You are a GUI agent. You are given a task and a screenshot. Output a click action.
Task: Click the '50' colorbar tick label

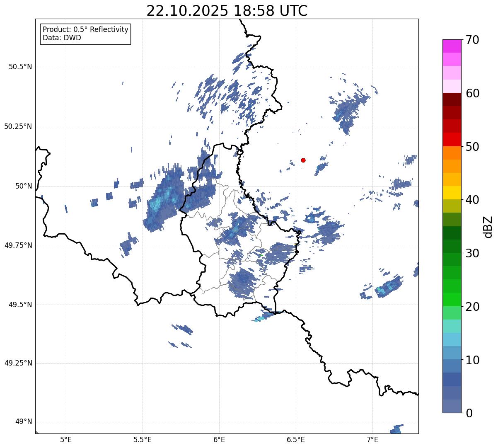click(472, 147)
